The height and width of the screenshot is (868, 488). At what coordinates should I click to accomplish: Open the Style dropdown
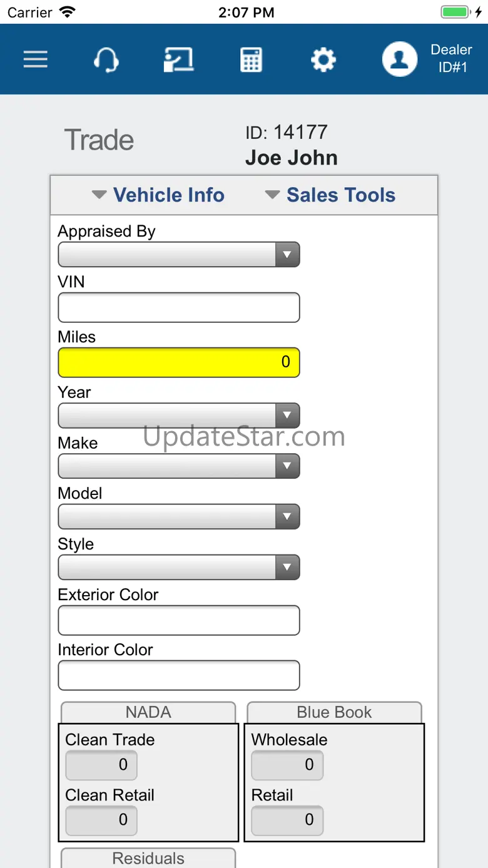[178, 568]
